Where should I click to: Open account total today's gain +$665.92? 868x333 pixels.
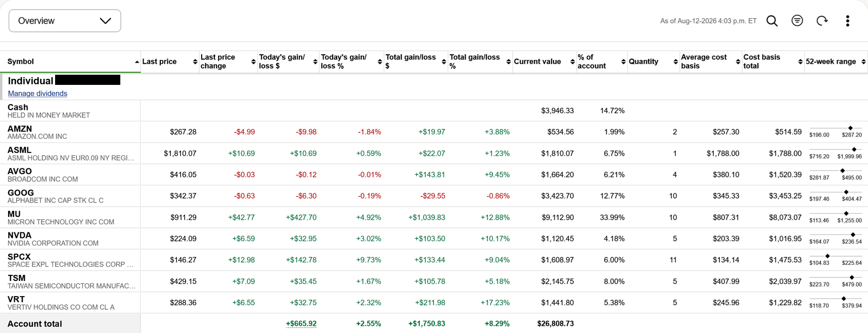(301, 323)
